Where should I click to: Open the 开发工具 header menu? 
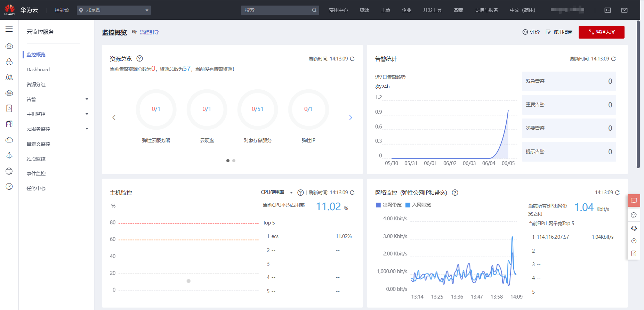point(432,10)
